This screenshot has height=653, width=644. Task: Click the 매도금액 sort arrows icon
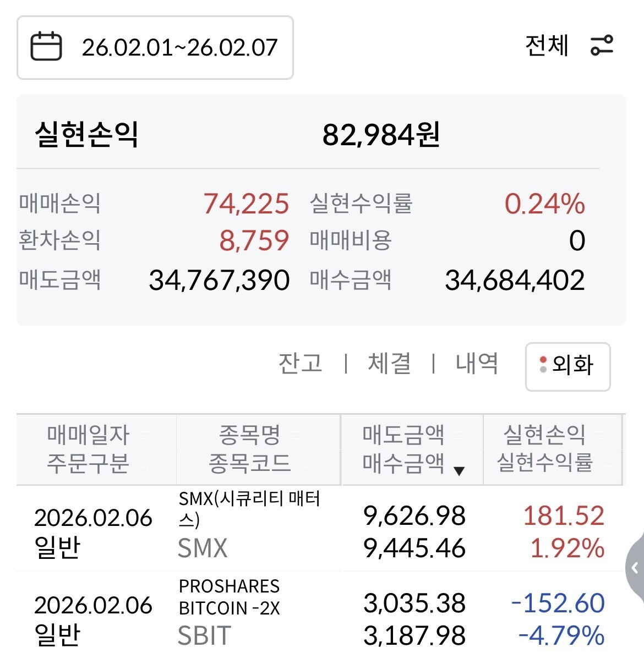click(x=459, y=435)
